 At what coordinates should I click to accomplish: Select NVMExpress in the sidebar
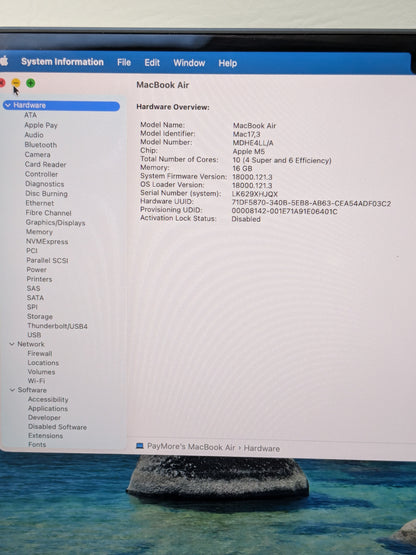click(47, 241)
